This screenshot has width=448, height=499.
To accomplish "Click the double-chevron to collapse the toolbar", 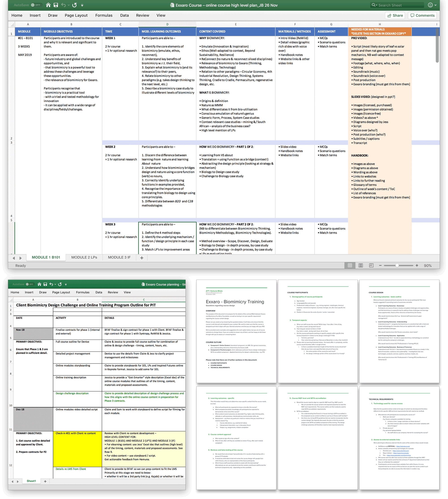I will coord(83,5).
